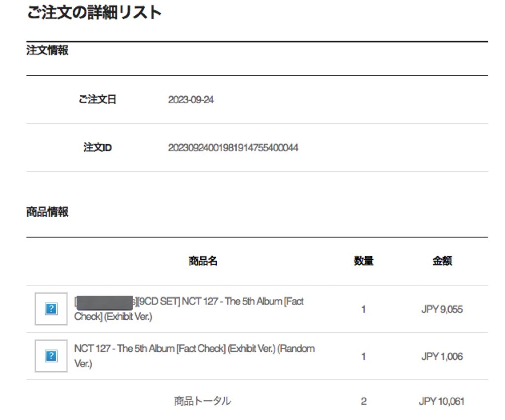Click the price JPY 9,055
Screen dimensions: 505x420
click(442, 309)
